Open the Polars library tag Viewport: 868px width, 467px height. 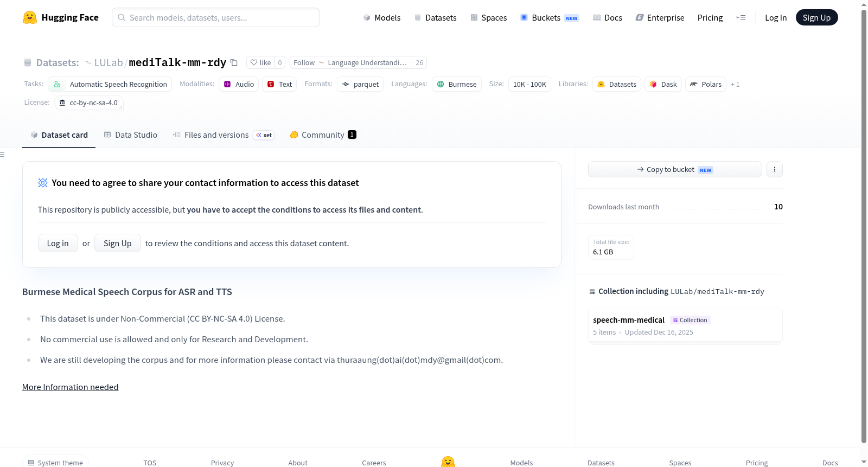tap(706, 84)
